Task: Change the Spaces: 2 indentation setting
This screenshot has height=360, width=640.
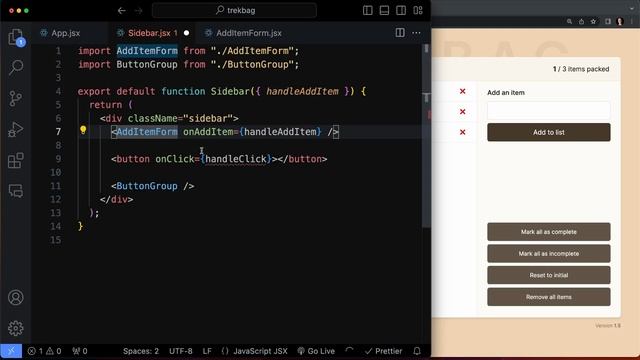Action: click(x=141, y=351)
